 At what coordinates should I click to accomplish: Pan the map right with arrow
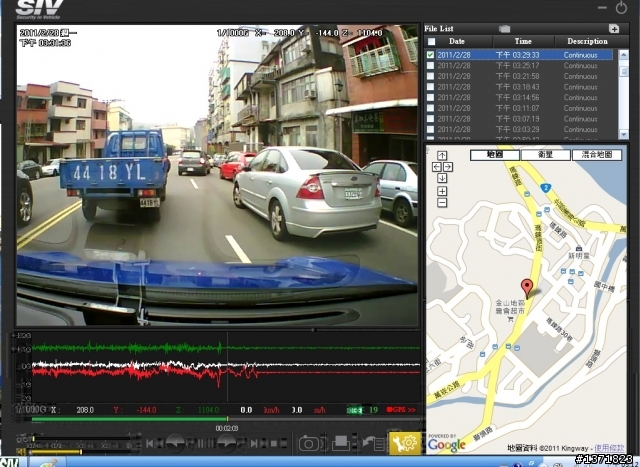point(448,167)
